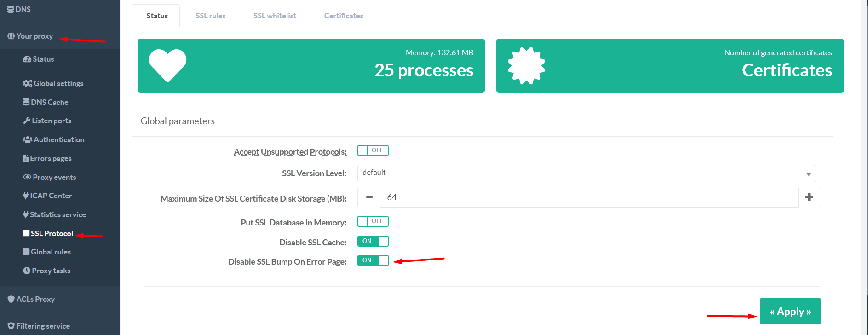This screenshot has height=335, width=868.
Task: Open the Certificates tab
Action: point(344,16)
